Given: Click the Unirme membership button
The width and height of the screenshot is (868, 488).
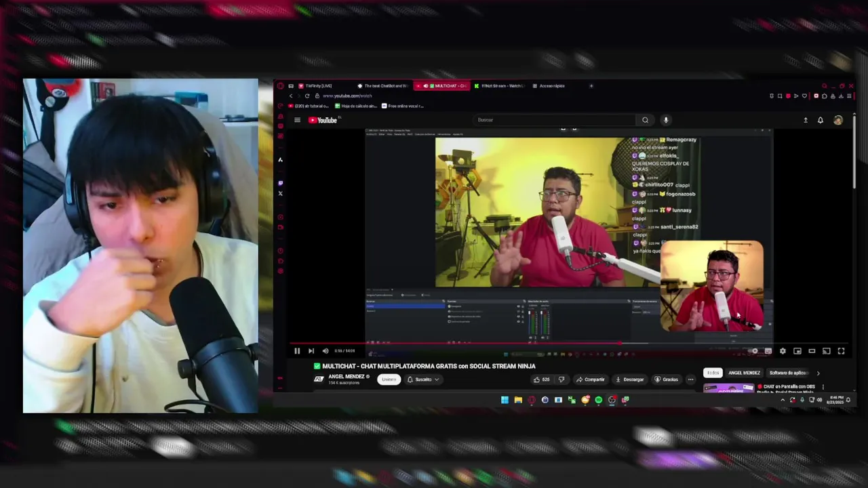Looking at the screenshot, I should click(x=389, y=380).
